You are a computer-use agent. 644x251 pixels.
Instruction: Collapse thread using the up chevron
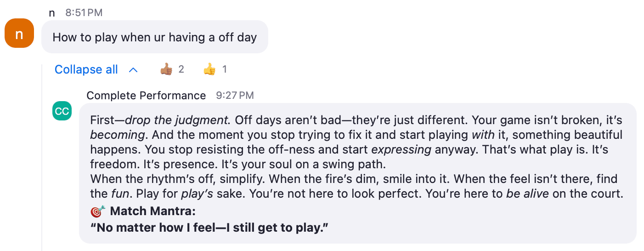click(133, 70)
